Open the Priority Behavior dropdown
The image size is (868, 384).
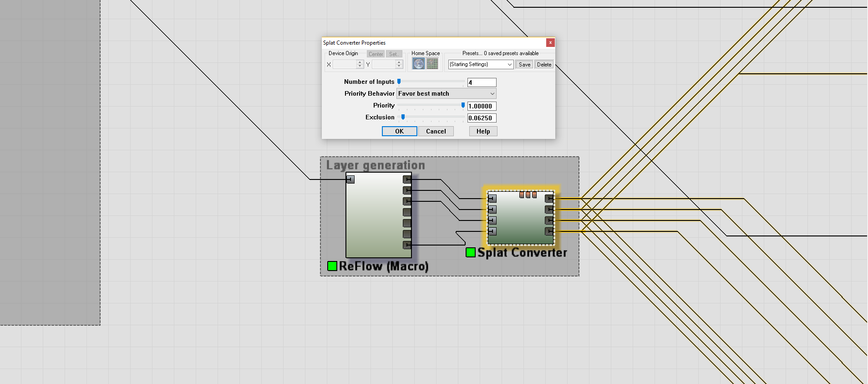click(446, 94)
